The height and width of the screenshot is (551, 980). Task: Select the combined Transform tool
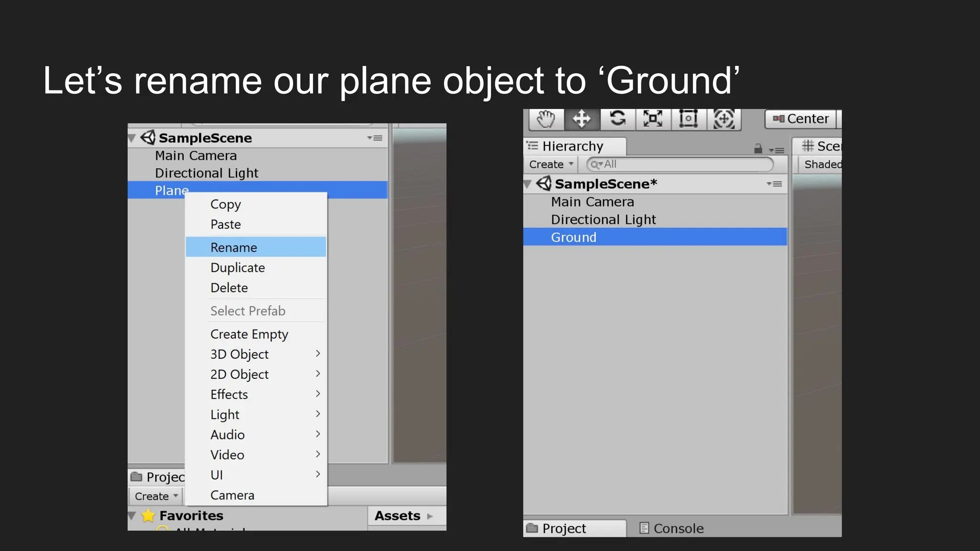click(x=724, y=119)
